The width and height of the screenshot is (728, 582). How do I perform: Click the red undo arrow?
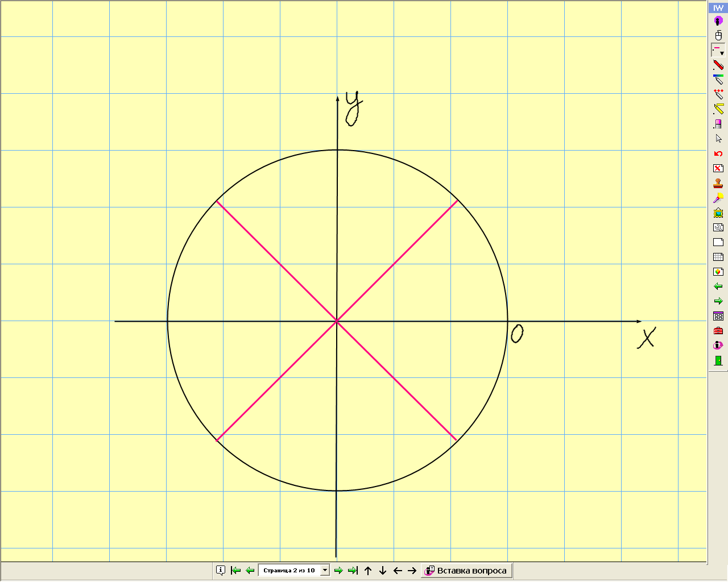click(x=718, y=153)
